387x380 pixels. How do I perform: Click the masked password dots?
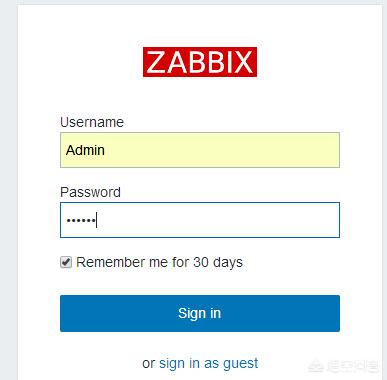pyautogui.click(x=81, y=220)
